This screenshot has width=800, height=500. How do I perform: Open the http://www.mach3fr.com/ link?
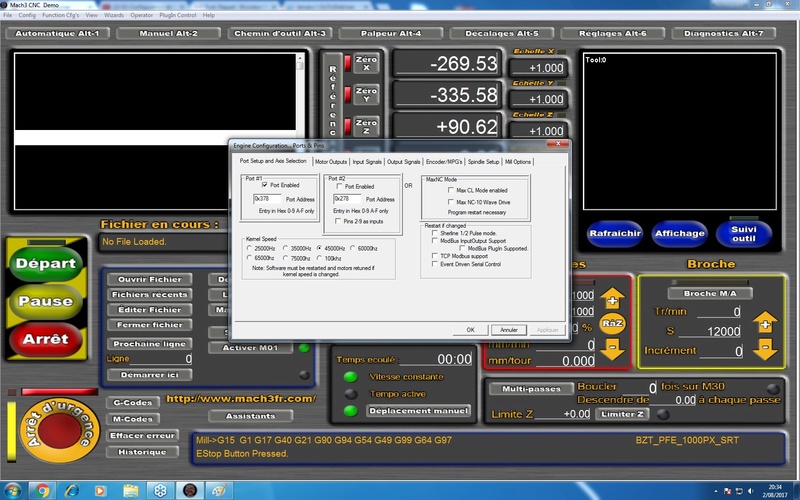241,398
